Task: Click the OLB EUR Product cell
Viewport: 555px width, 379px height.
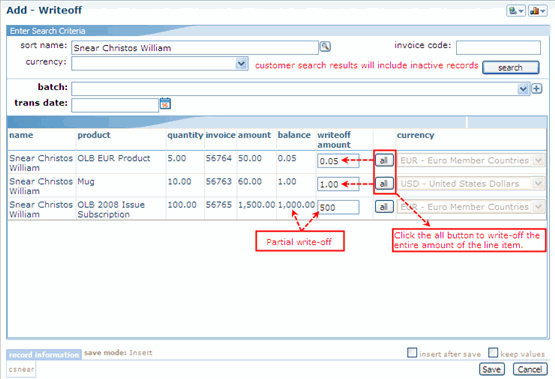Action: [x=114, y=158]
